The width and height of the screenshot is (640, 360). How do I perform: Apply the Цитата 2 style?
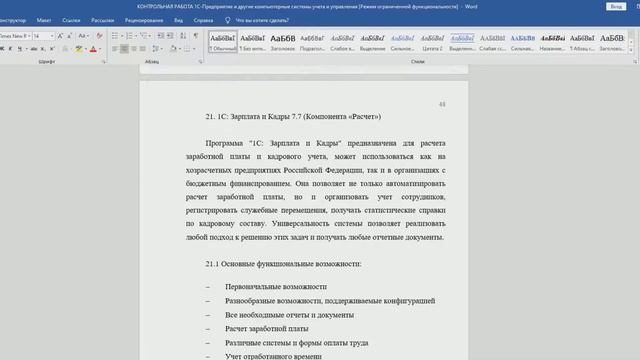[x=432, y=42]
